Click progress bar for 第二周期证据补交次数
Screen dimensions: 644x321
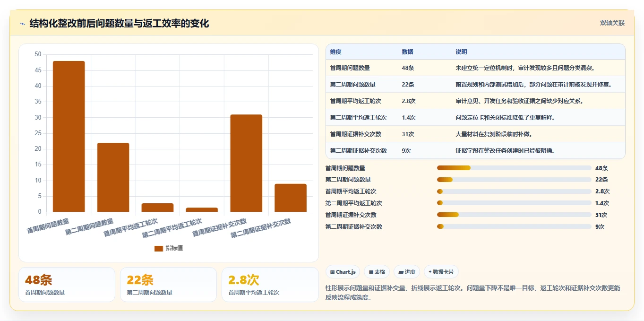pyautogui.click(x=514, y=226)
